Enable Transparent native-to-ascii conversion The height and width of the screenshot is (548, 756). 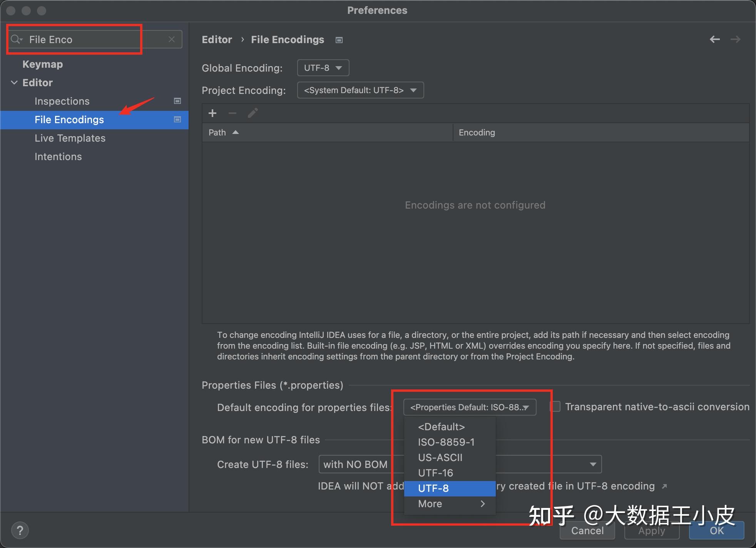coord(556,407)
